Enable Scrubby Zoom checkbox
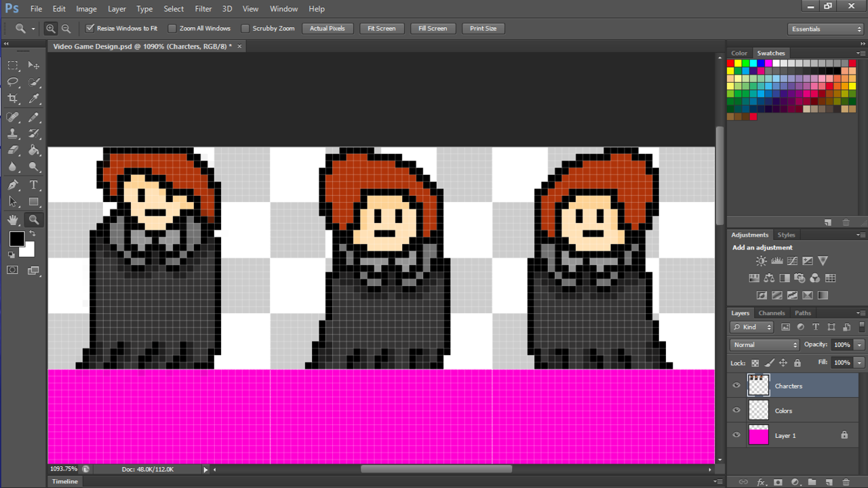This screenshot has width=868, height=488. tap(245, 28)
